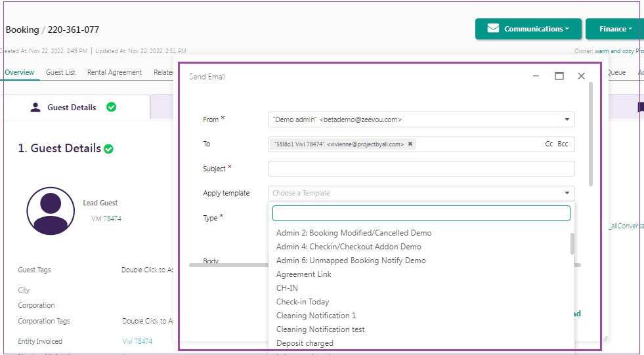Toggle the Choose a Template dropdown
The image size is (644, 355).
pos(421,193)
